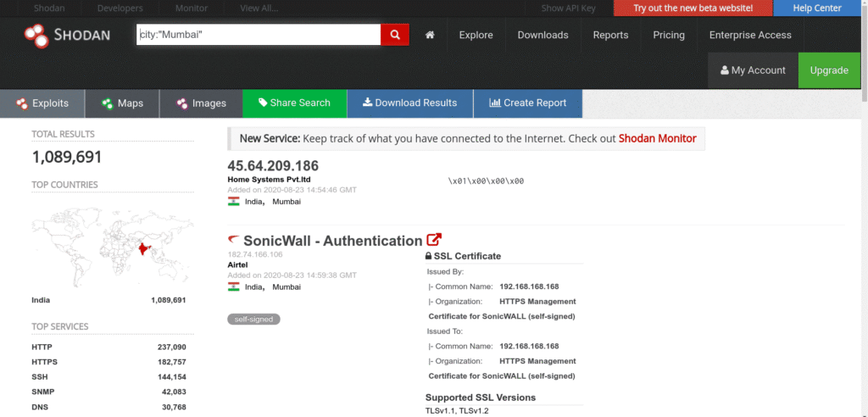The width and height of the screenshot is (868, 417).
Task: Go to the home icon
Action: point(430,35)
